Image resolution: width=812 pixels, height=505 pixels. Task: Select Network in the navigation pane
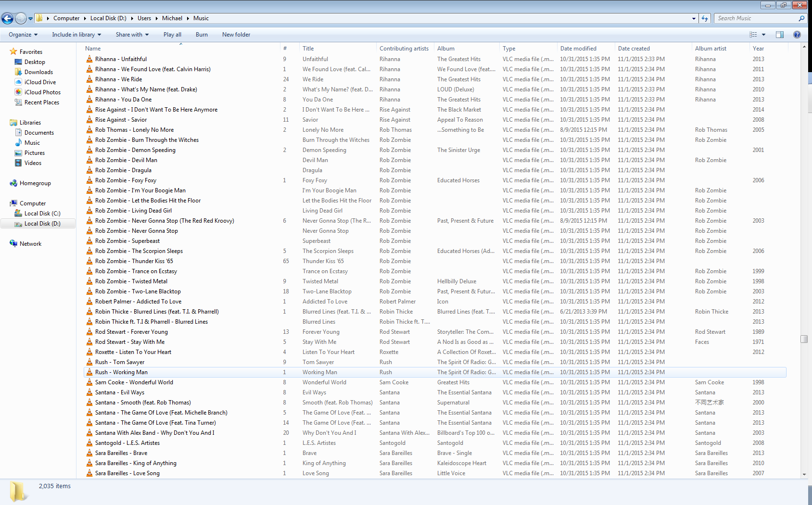[30, 244]
